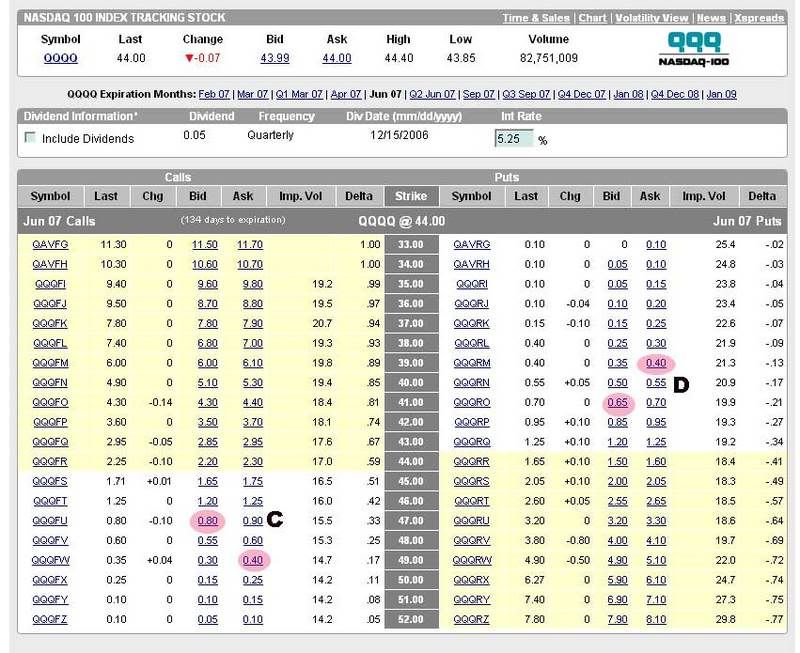
Task: Click the 11.50 bid for QAVFG call
Action: pos(205,244)
